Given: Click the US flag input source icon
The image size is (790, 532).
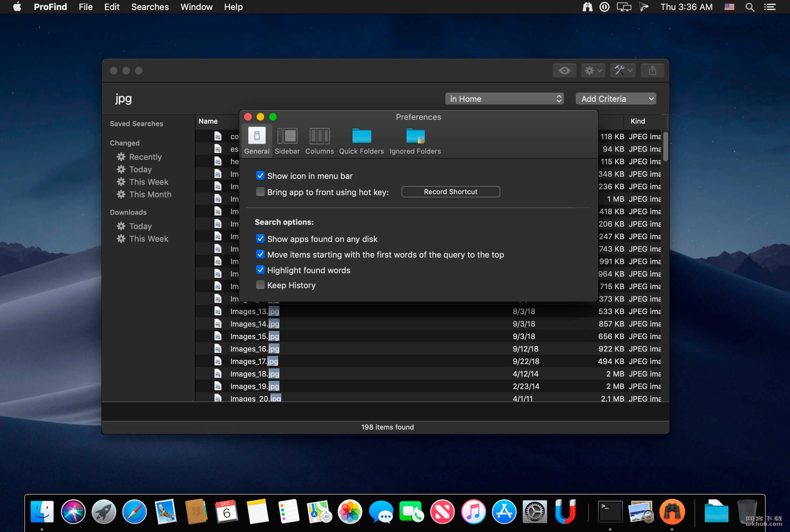Looking at the screenshot, I should click(729, 7).
